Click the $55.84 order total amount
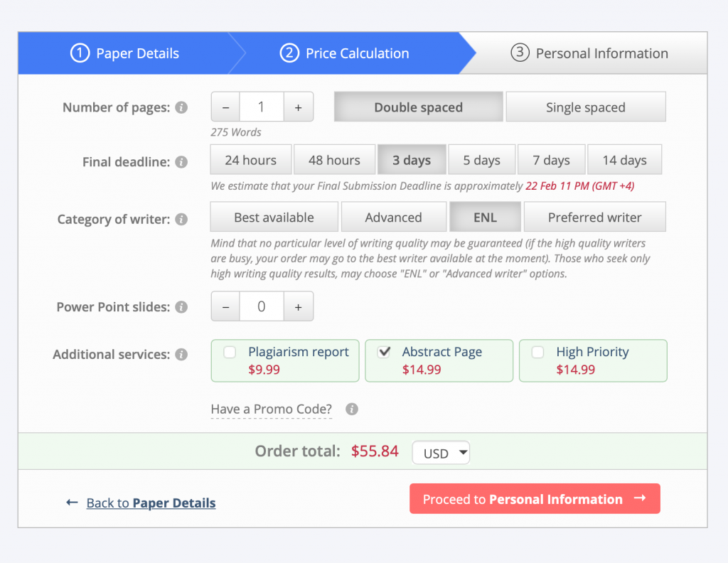This screenshot has height=563, width=728. point(375,451)
